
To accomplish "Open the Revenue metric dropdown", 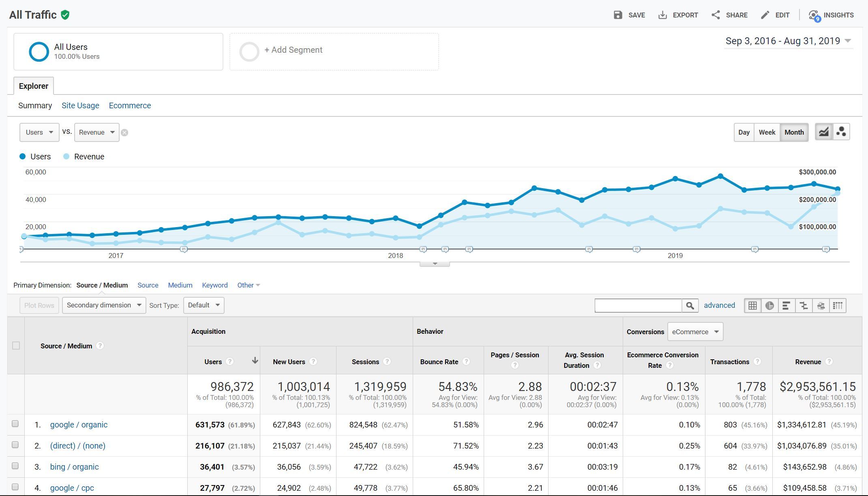I will pyautogui.click(x=96, y=132).
